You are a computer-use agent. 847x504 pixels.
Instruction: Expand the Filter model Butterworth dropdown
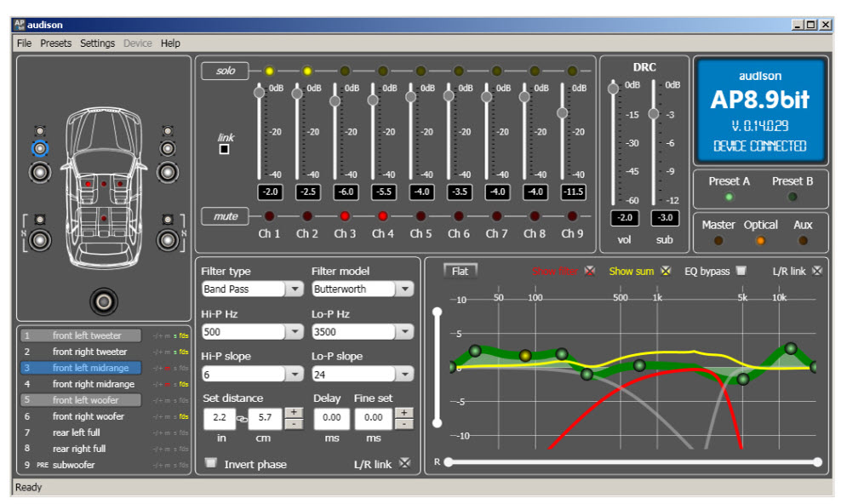[x=405, y=289]
